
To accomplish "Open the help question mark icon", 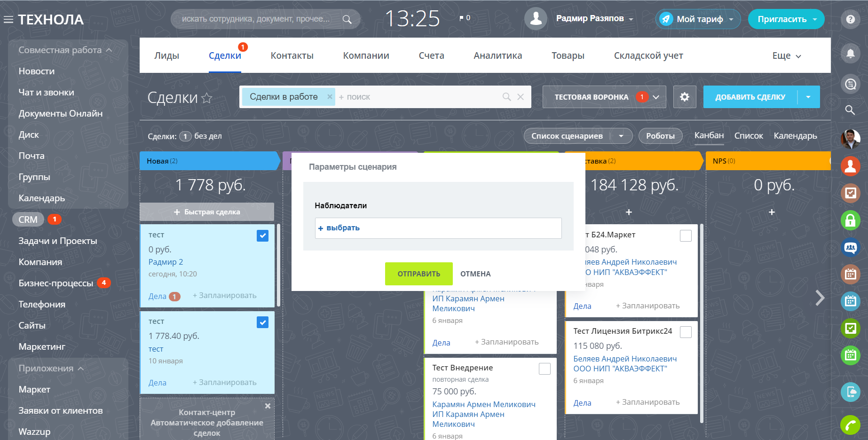I will pyautogui.click(x=851, y=19).
